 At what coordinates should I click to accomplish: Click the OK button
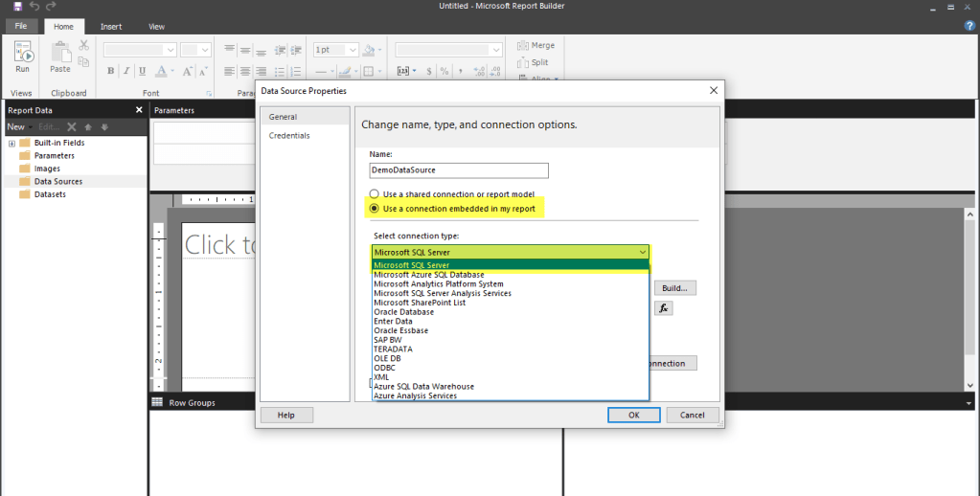pos(634,415)
